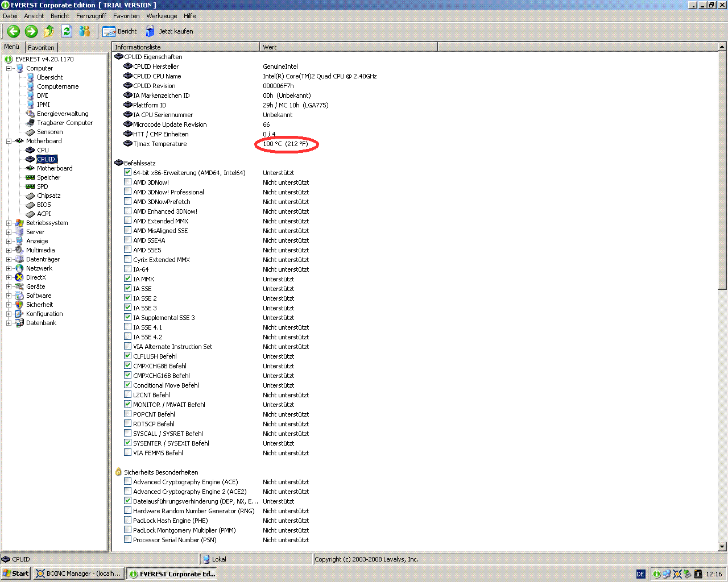Open the Windows Start button

16,573
